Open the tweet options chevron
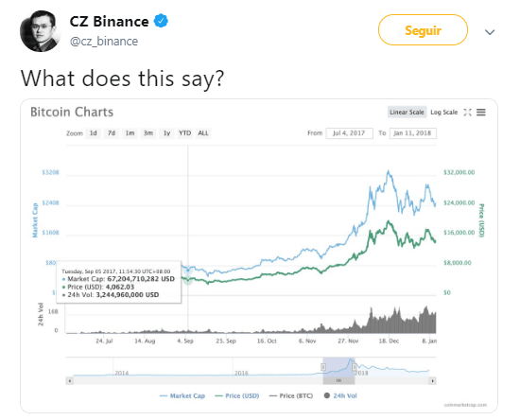The height and width of the screenshot is (420, 520). coord(490,32)
